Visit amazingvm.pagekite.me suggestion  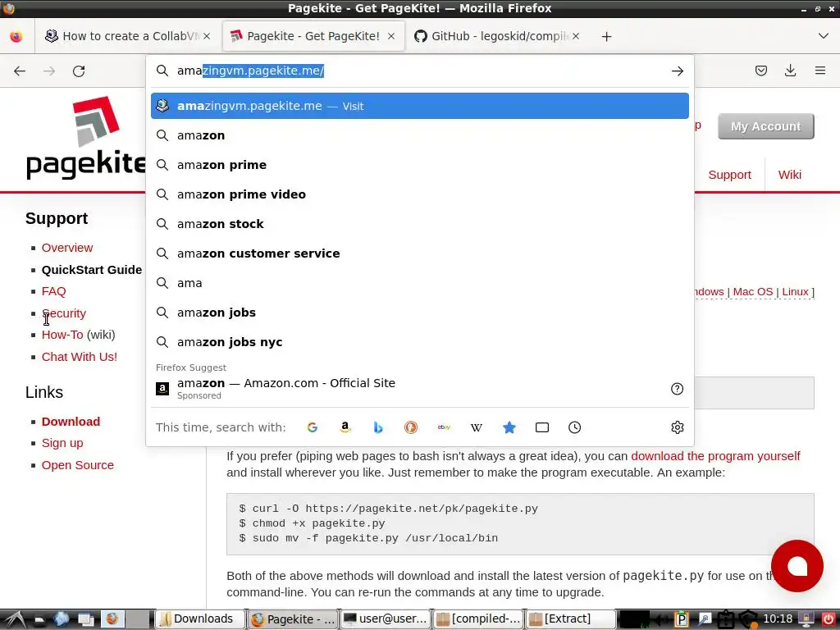[419, 106]
